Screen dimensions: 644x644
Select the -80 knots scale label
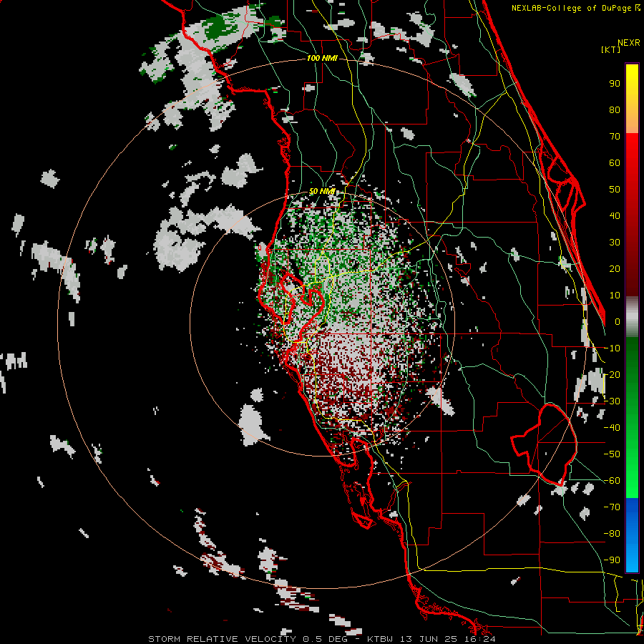coord(612,534)
